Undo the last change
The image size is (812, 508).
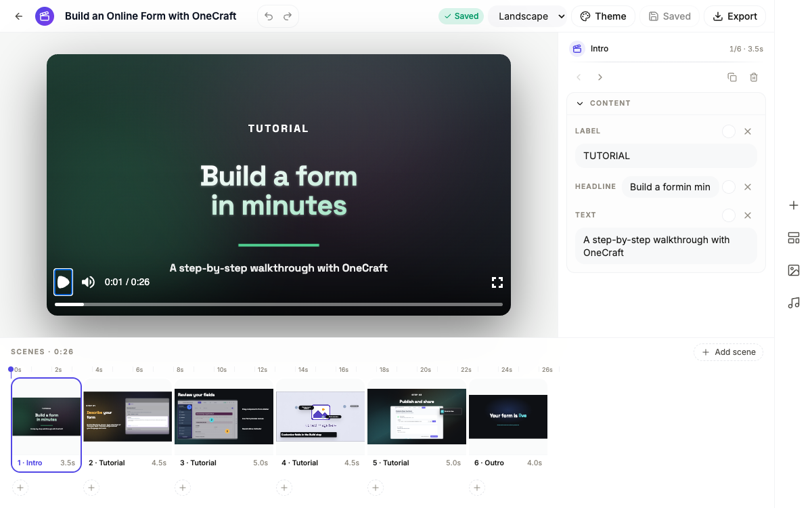269,16
